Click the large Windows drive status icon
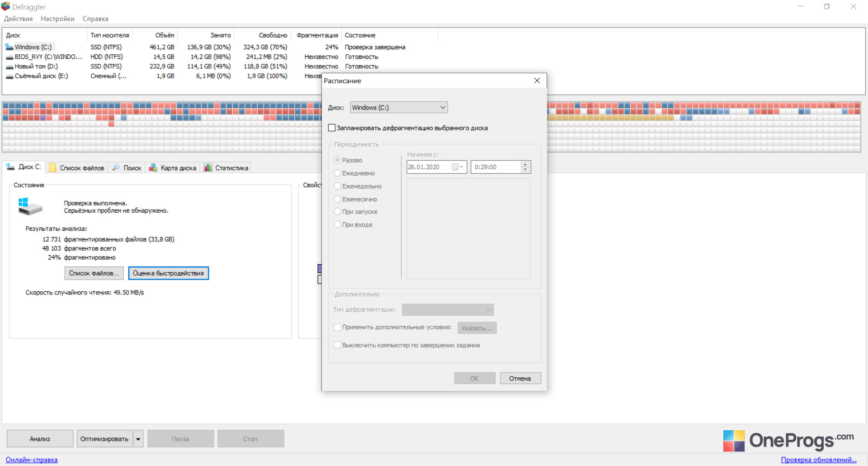 tap(30, 206)
